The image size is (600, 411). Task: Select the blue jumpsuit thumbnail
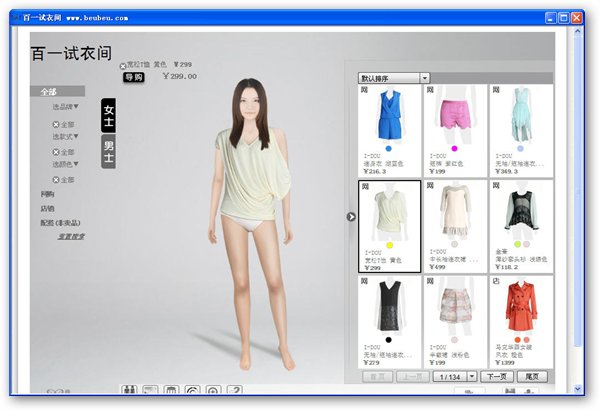coord(389,116)
